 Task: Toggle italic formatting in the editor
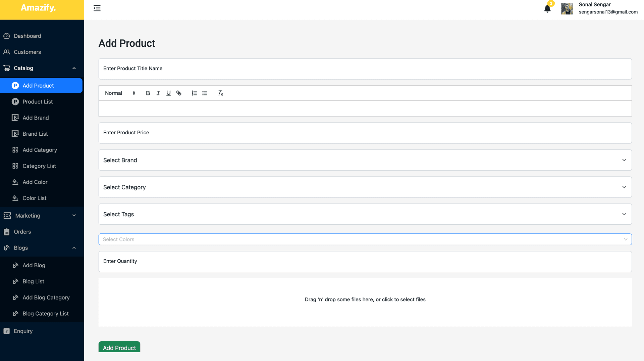(158, 93)
